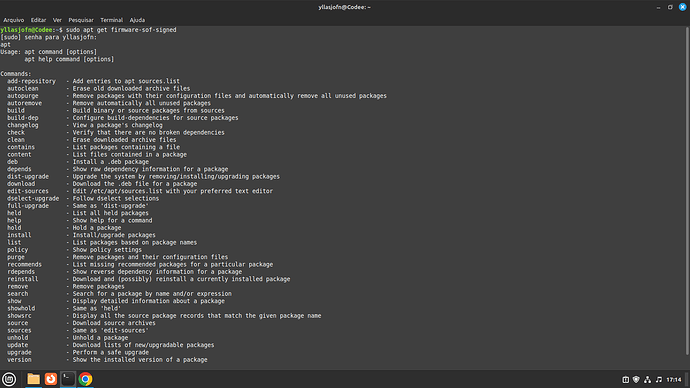Click 'Download source archives' description
690x388 pixels.
pyautogui.click(x=114, y=323)
